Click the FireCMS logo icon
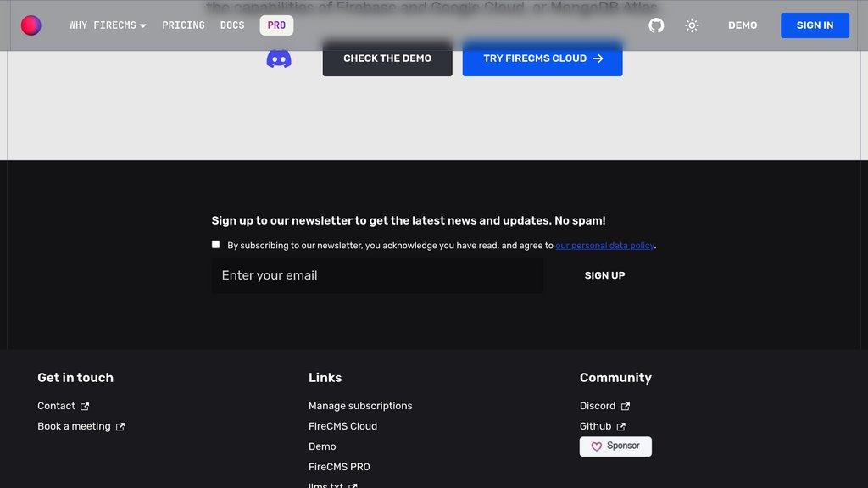Viewport: 868px width, 488px height. click(31, 25)
